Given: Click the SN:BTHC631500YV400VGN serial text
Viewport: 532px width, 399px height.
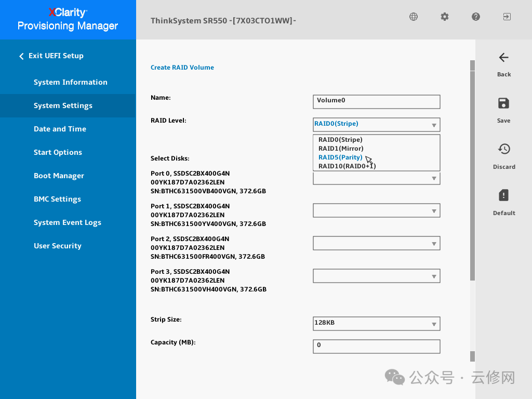Looking at the screenshot, I should (x=208, y=223).
